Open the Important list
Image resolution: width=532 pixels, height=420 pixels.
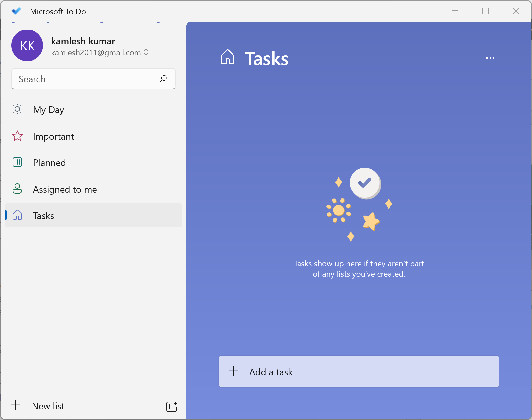(94, 136)
